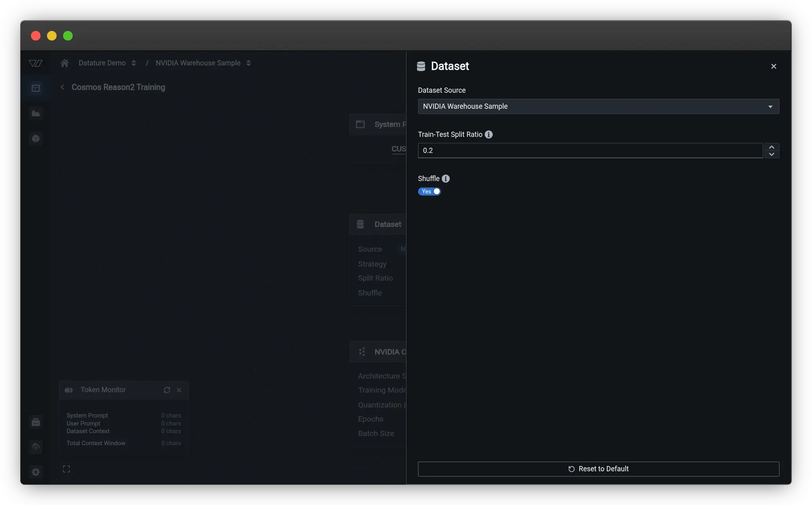Increase split ratio with up stepper

click(x=771, y=147)
